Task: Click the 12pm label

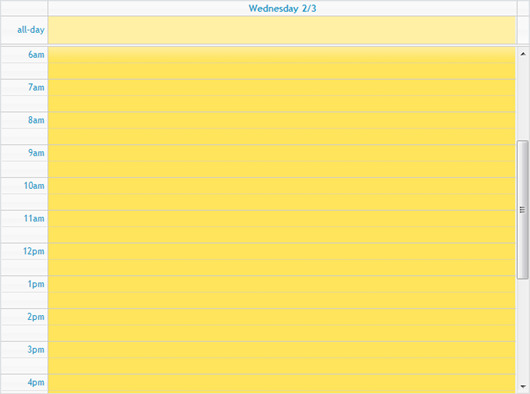Action: click(34, 251)
